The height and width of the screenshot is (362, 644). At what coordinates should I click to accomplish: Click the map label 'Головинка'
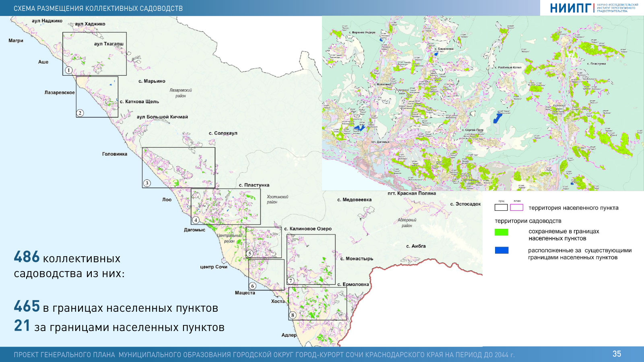[x=115, y=154]
